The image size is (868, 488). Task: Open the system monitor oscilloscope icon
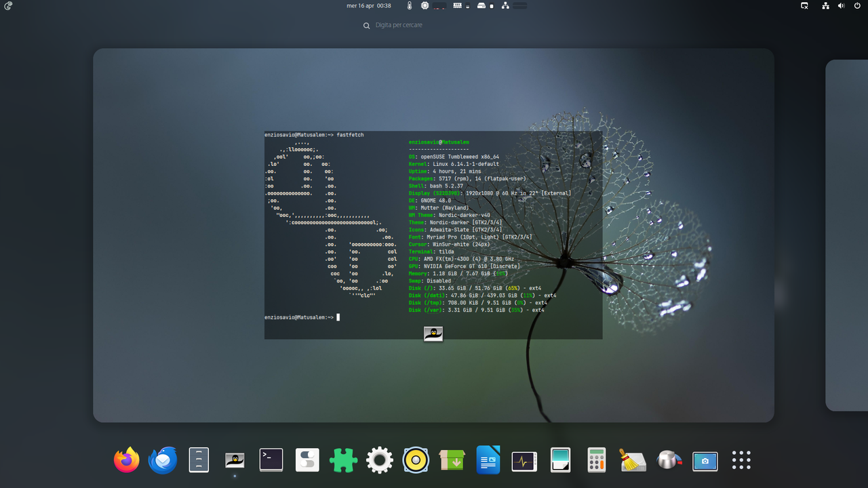pos(524,460)
